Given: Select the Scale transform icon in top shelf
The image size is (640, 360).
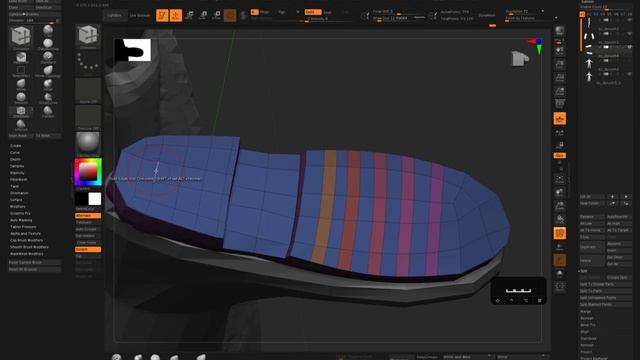Looking at the screenshot, I should [203, 16].
